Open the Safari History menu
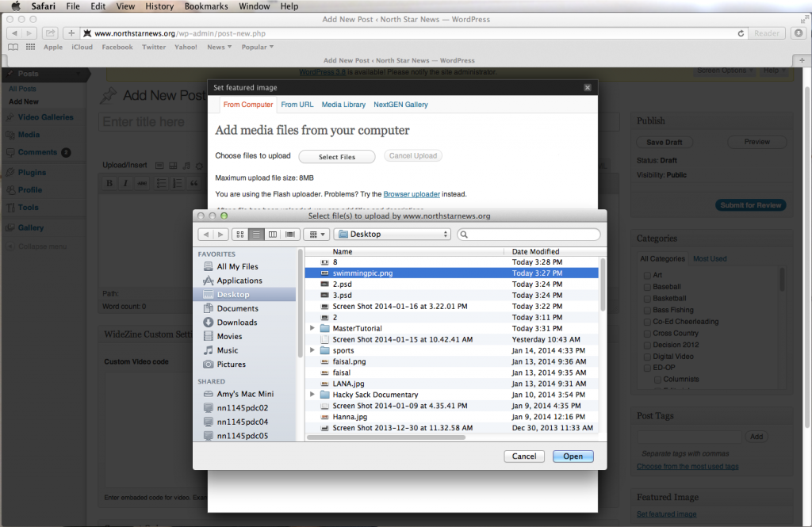 (x=159, y=6)
